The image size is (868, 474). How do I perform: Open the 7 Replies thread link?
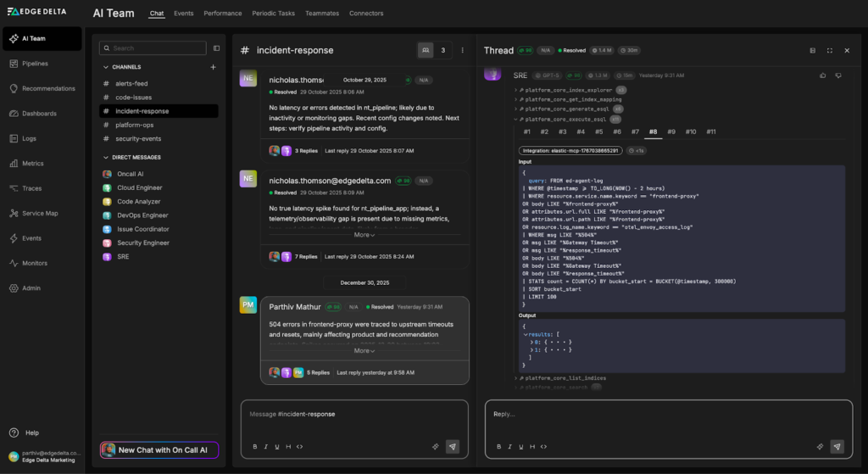pos(306,256)
